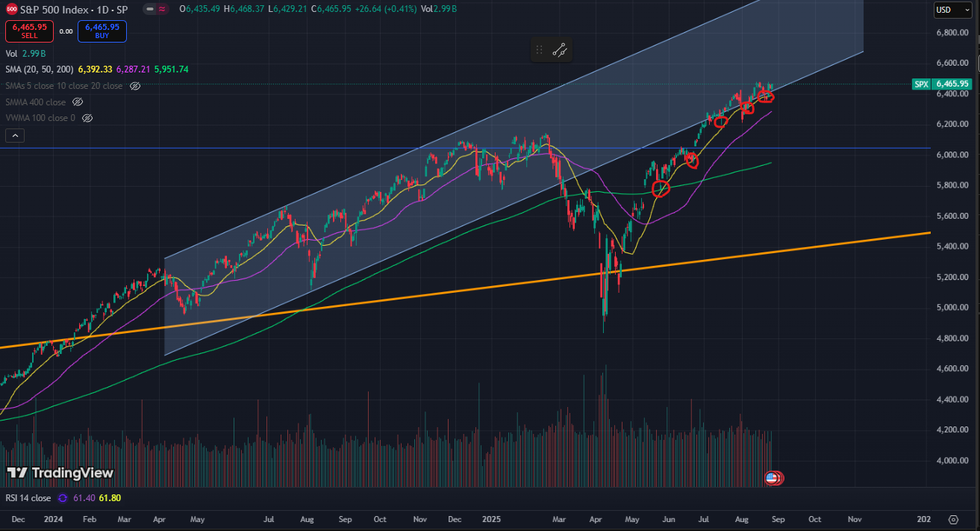
Task: Click the US flag economic event marker
Action: click(772, 478)
